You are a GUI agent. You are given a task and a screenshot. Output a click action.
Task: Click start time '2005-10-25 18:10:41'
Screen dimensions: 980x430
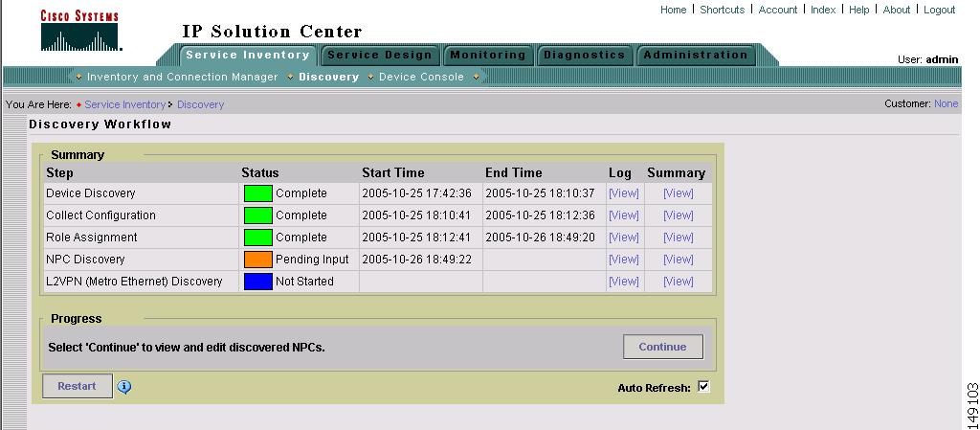pos(417,215)
